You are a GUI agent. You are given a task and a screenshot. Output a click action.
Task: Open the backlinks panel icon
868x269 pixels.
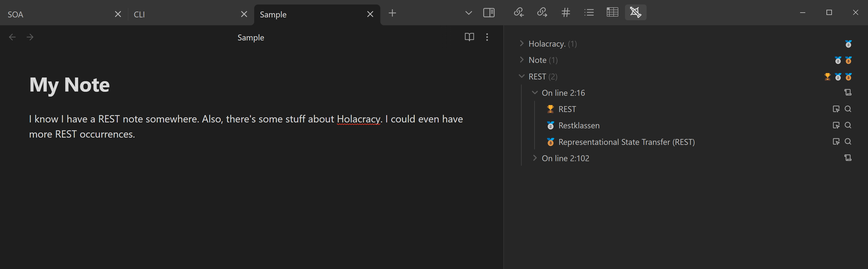(519, 13)
